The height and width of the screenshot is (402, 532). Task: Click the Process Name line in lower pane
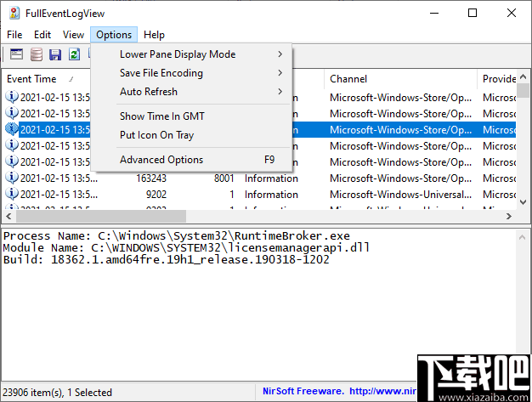[x=177, y=235]
